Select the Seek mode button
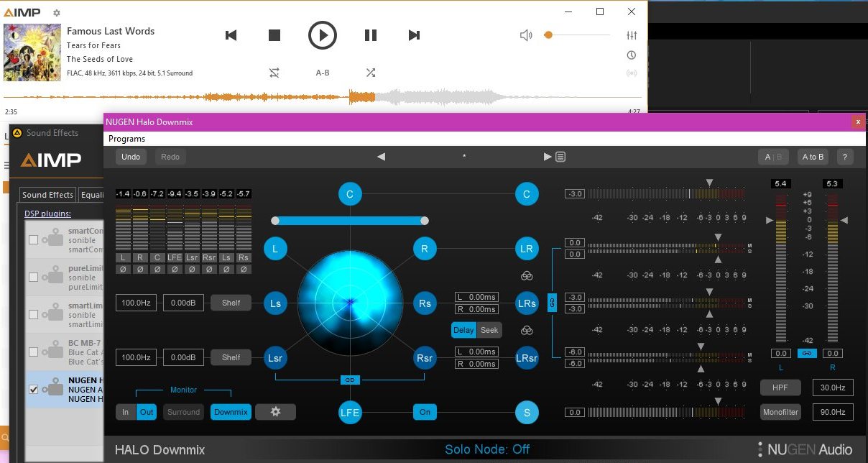This screenshot has height=463, width=868. point(489,330)
